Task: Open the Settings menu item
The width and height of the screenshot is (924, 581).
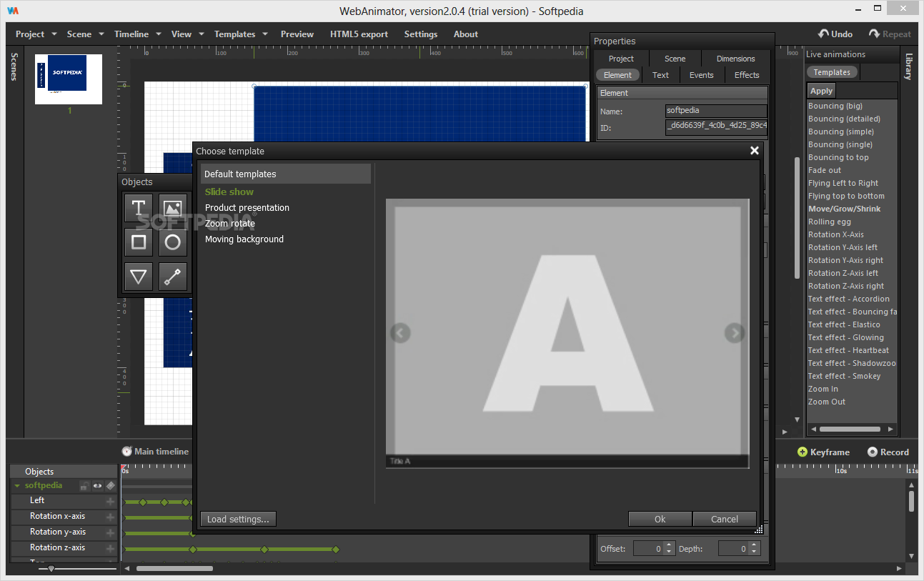Action: point(421,34)
